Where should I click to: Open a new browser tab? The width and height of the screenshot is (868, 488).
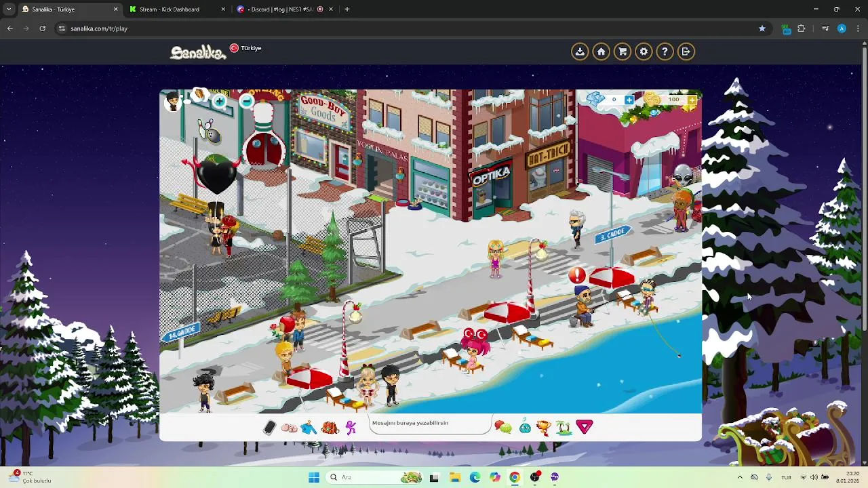tap(347, 9)
